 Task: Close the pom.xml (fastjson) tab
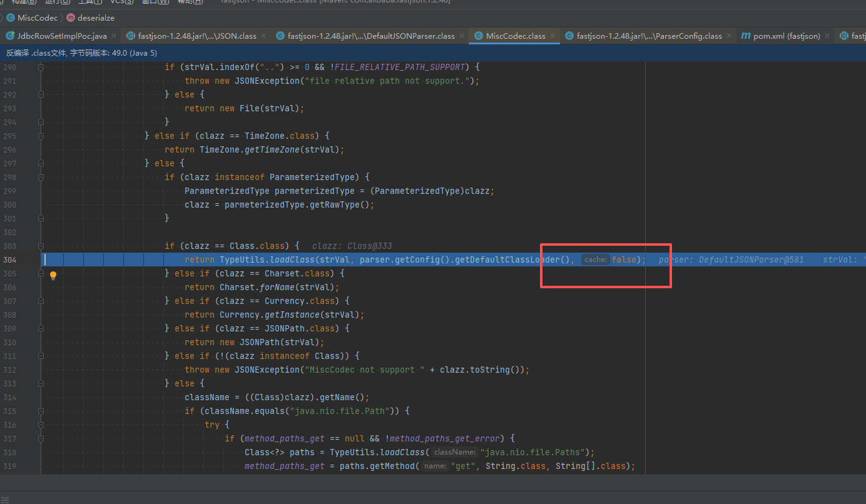click(827, 36)
